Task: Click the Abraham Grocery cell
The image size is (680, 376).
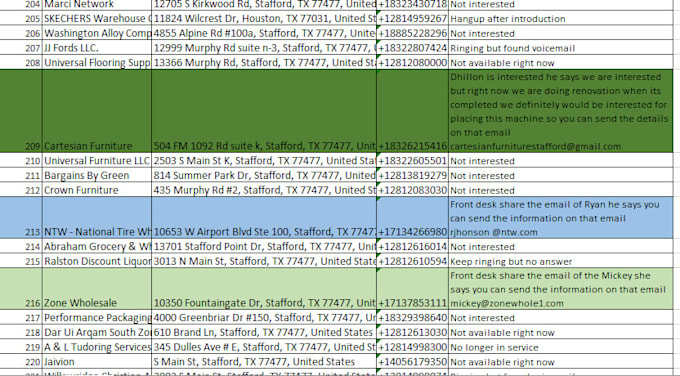Action: [97, 246]
